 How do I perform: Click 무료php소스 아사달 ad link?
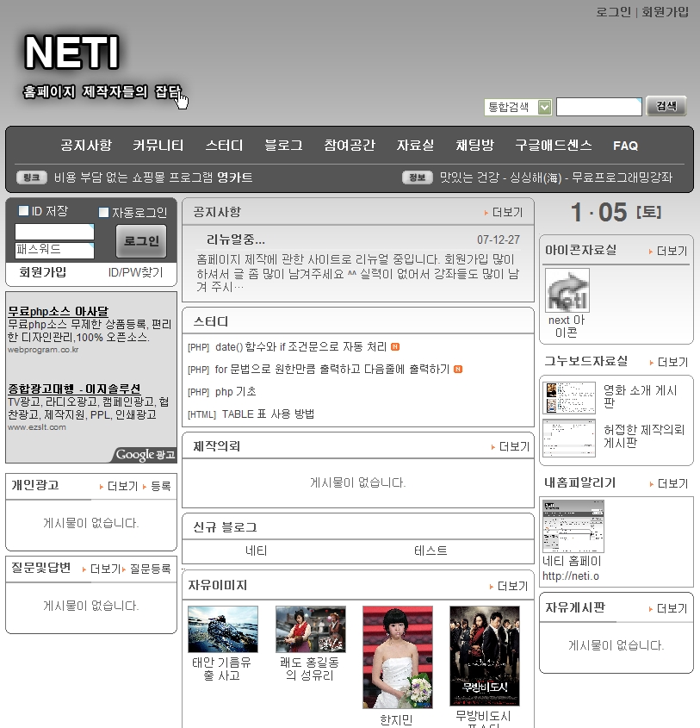(x=58, y=311)
